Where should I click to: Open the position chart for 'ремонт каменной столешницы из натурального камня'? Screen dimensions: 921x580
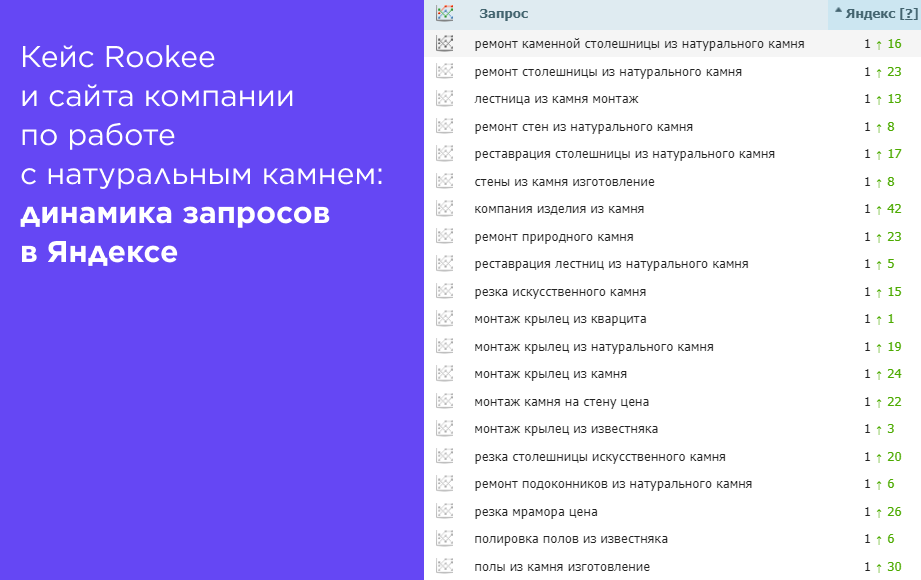click(446, 43)
